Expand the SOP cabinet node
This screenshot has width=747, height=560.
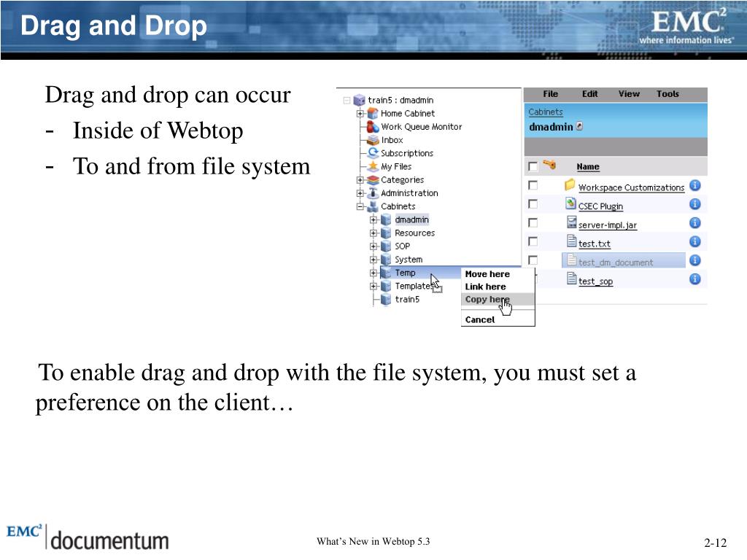click(373, 246)
